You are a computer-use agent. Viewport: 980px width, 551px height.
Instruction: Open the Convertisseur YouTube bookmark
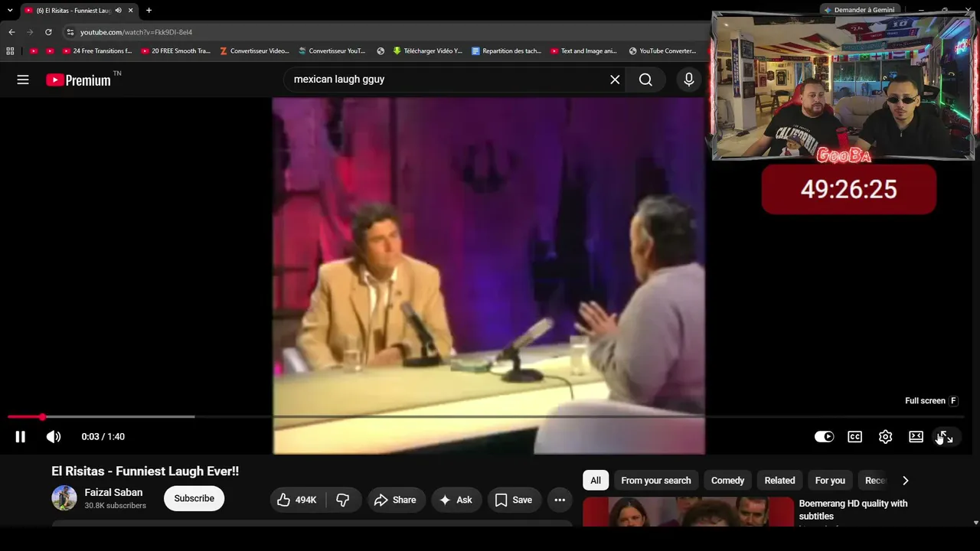(332, 51)
